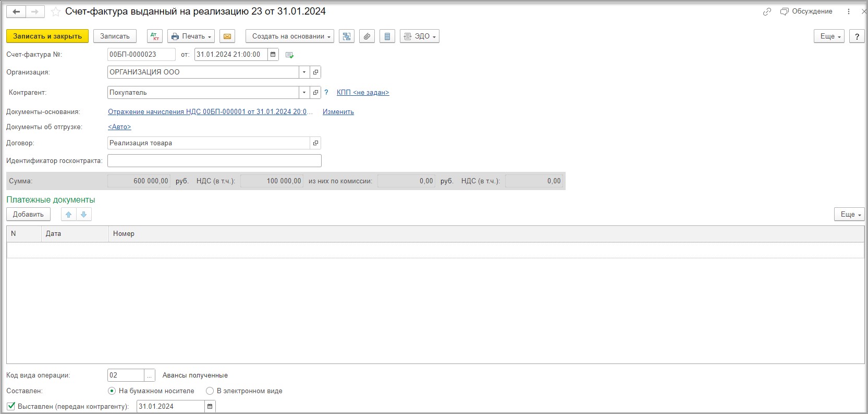Open the three-dots window menu
The height and width of the screenshot is (414, 868).
(849, 11)
